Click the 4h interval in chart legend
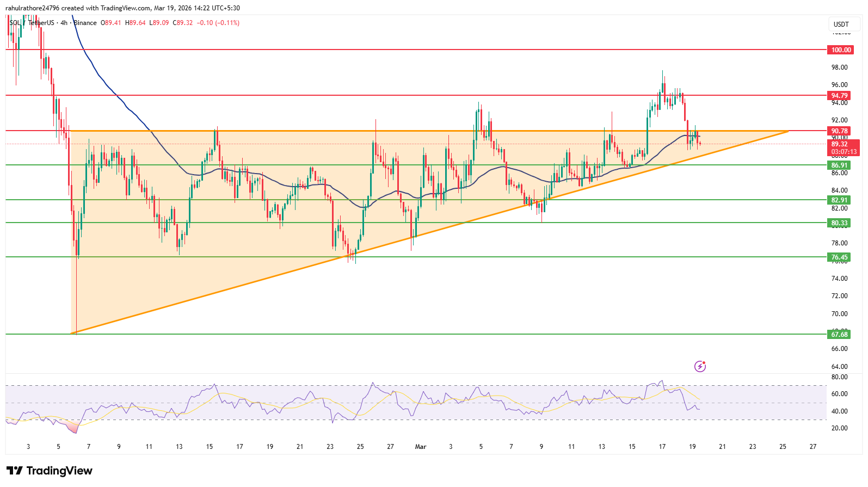The height and width of the screenshot is (487, 868). (x=64, y=23)
